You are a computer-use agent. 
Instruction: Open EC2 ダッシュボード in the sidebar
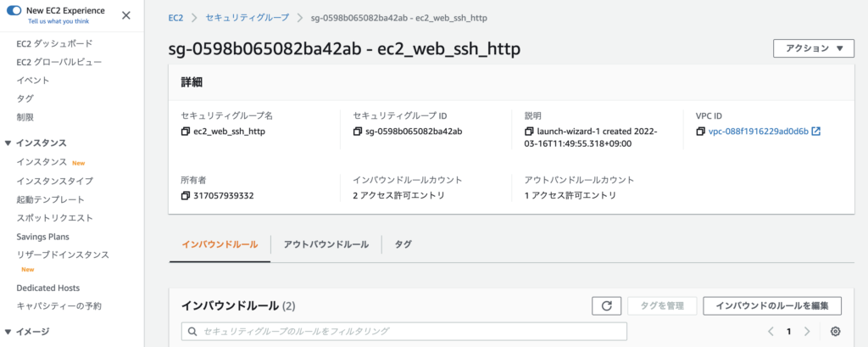(54, 44)
